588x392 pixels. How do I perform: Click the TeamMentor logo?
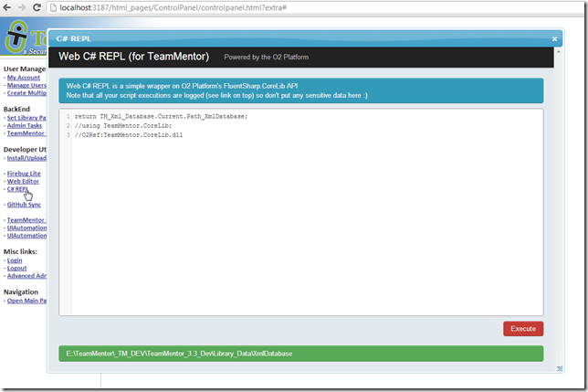(x=24, y=37)
